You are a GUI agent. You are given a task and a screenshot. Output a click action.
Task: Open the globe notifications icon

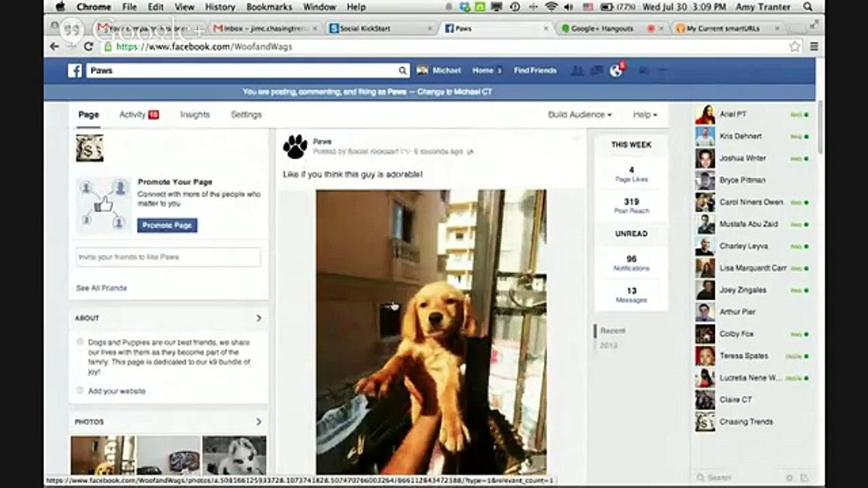(x=616, y=70)
